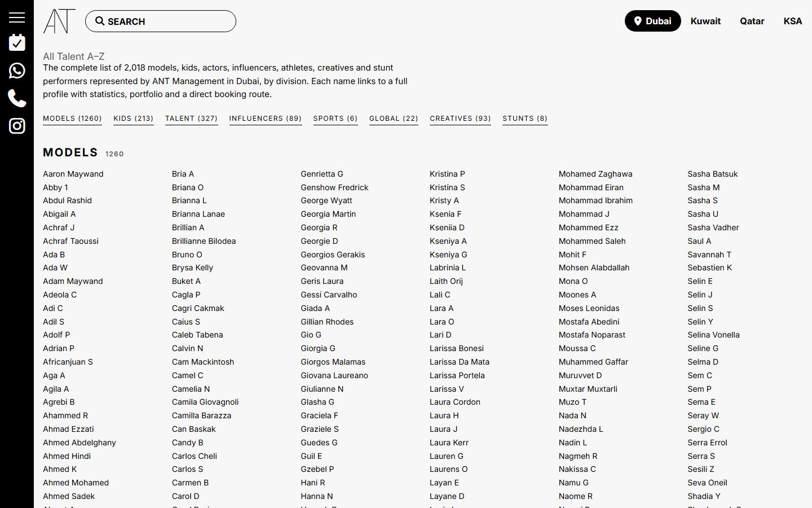Open Ahmed Abdelghany's profile
The width and height of the screenshot is (812, 508).
click(x=80, y=443)
